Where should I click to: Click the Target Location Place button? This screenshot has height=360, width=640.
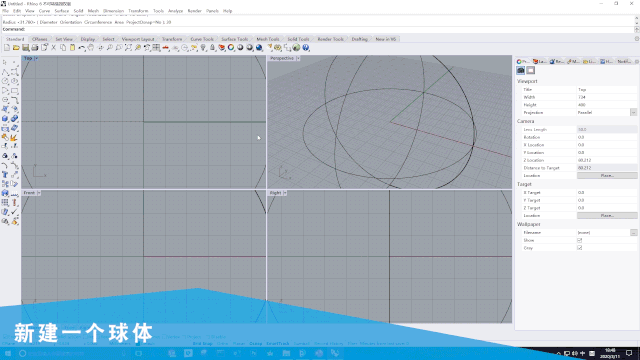coord(607,216)
